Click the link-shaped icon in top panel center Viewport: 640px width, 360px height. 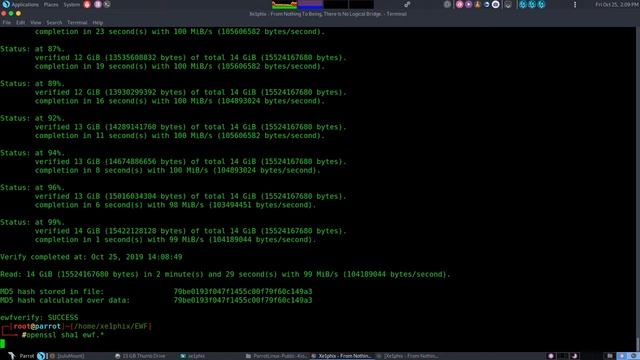coord(407,4)
